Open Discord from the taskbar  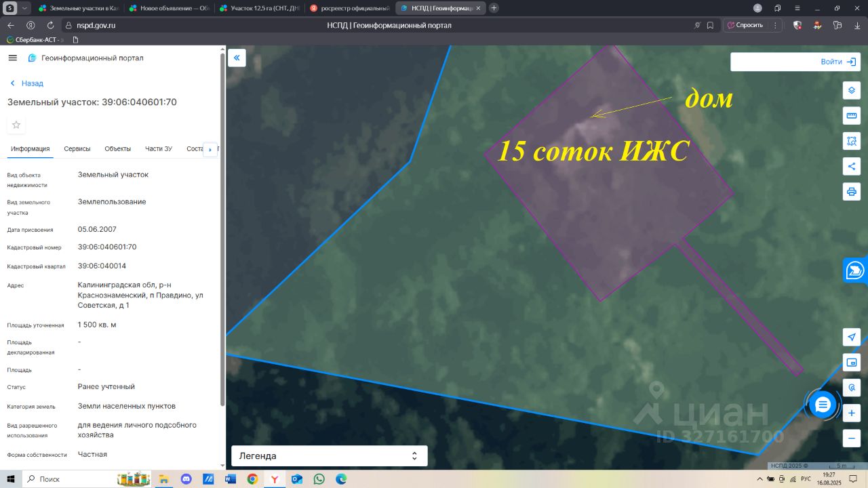point(186,479)
